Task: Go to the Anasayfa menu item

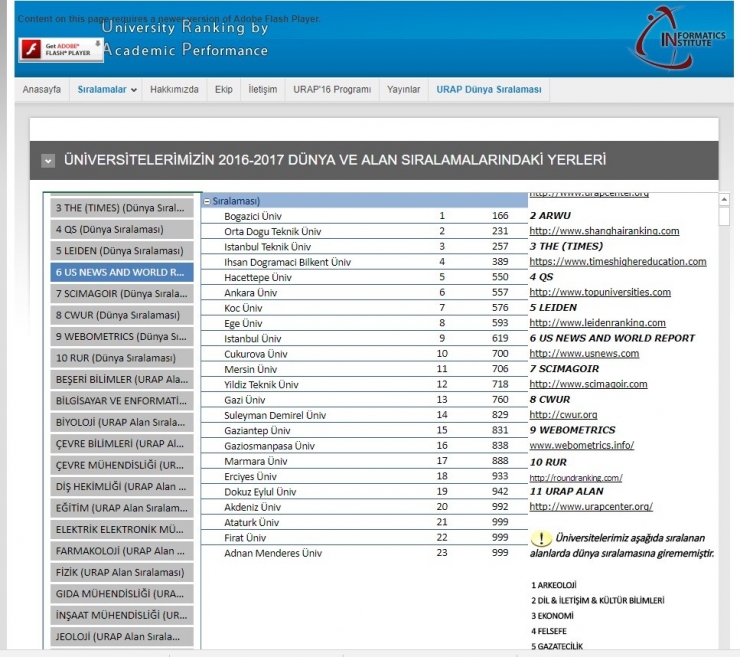Action: (42, 89)
